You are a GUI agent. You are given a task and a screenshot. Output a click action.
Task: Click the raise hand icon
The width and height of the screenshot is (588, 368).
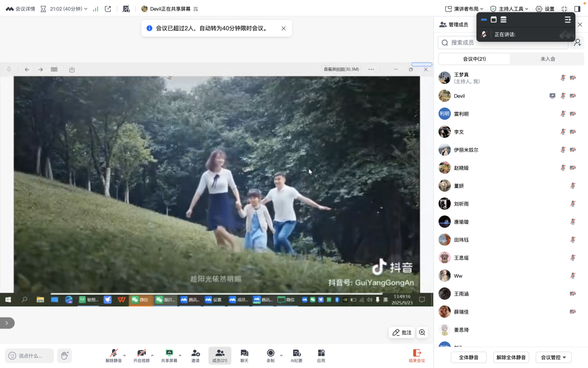[65, 356]
